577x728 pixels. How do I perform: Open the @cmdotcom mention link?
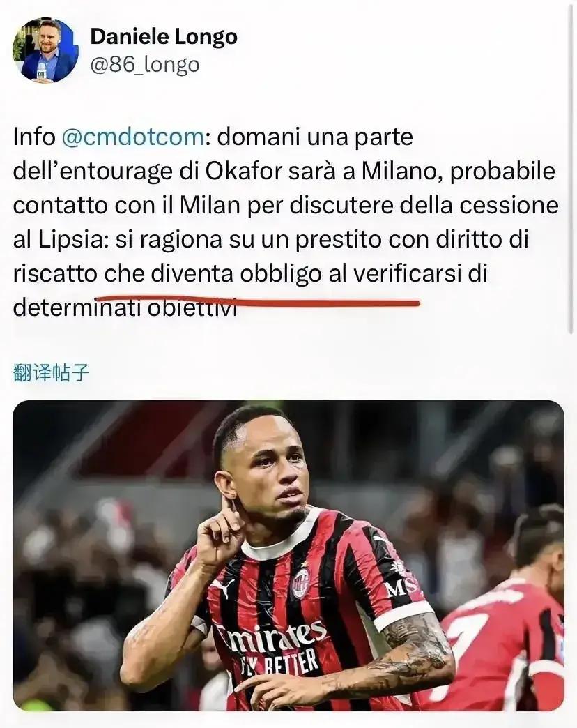tap(132, 137)
